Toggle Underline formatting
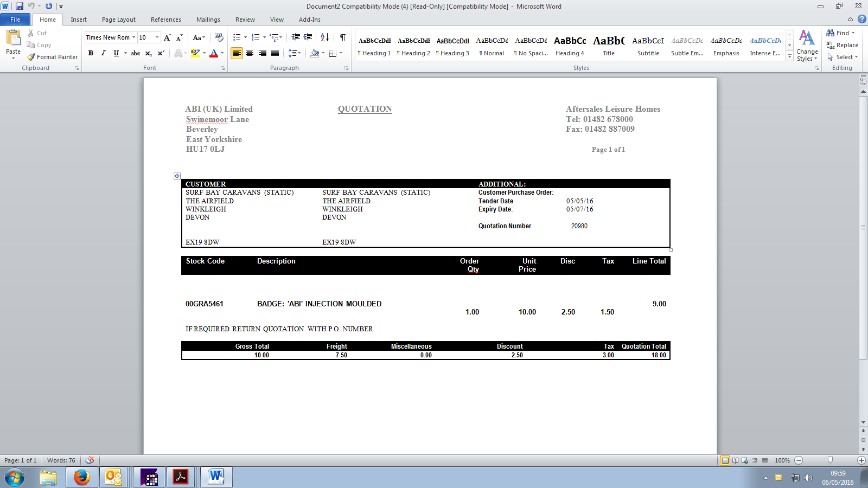The image size is (868, 488). [116, 53]
